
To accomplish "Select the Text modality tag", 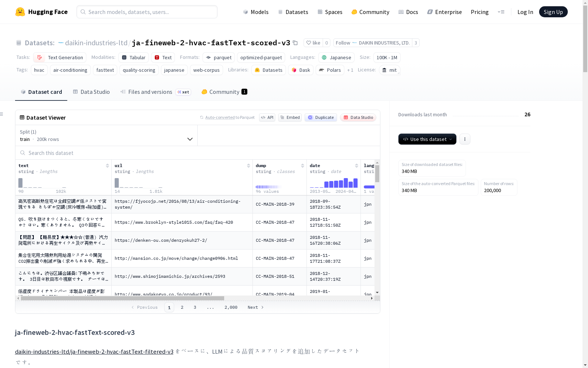I will pyautogui.click(x=163, y=57).
